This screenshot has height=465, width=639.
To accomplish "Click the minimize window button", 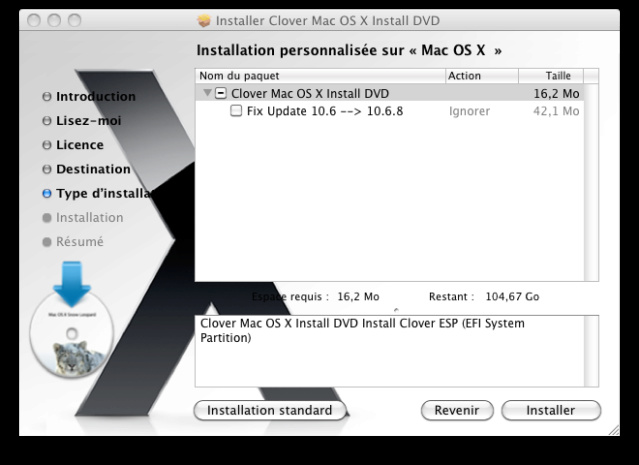I will tap(54, 20).
